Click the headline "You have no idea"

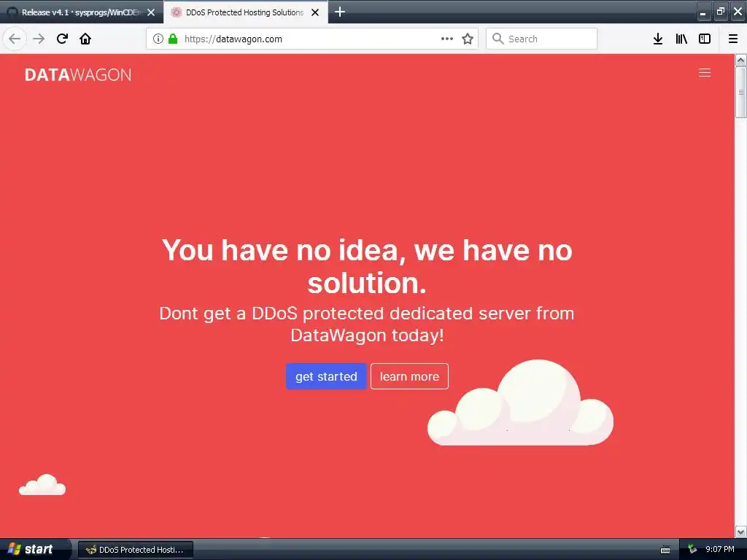pos(284,250)
